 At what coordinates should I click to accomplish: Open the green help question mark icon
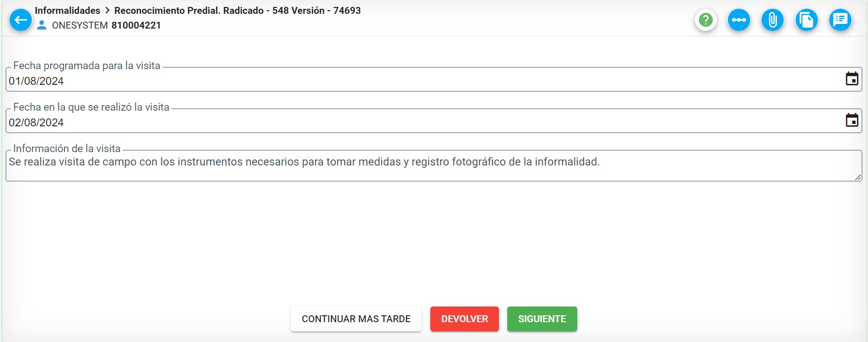click(705, 20)
